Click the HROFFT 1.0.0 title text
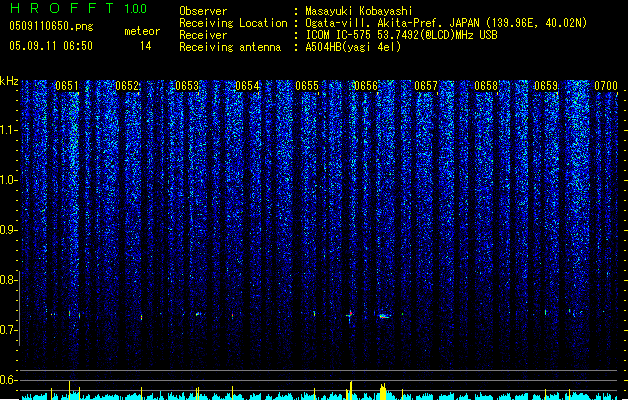This screenshot has height=400, width=629. (x=78, y=8)
